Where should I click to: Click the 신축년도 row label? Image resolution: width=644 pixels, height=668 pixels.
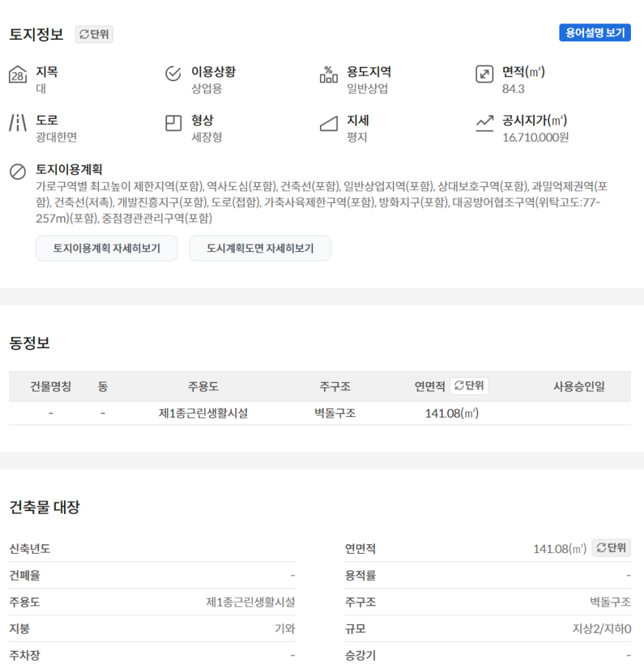30,549
